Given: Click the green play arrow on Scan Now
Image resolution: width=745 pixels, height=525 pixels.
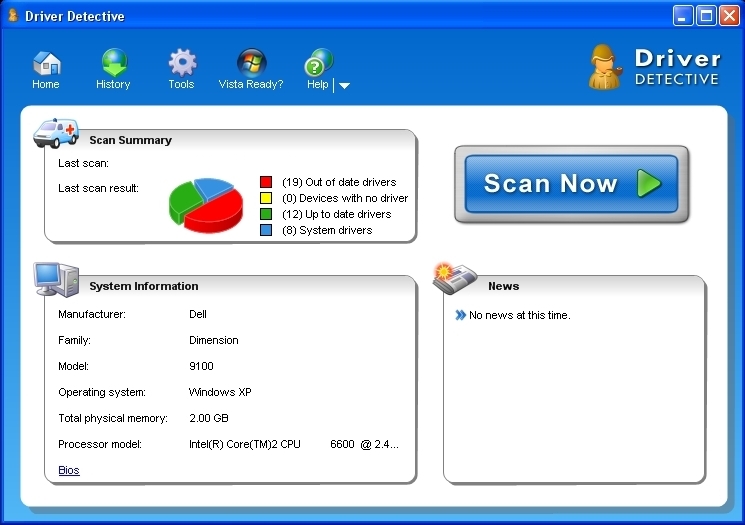Looking at the screenshot, I should click(649, 183).
